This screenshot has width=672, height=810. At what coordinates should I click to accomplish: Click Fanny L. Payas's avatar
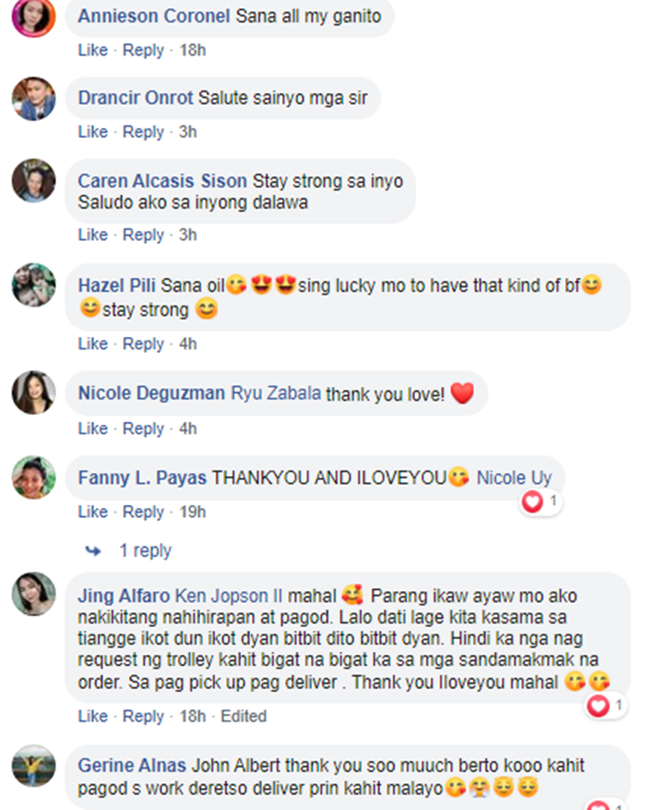point(33,478)
